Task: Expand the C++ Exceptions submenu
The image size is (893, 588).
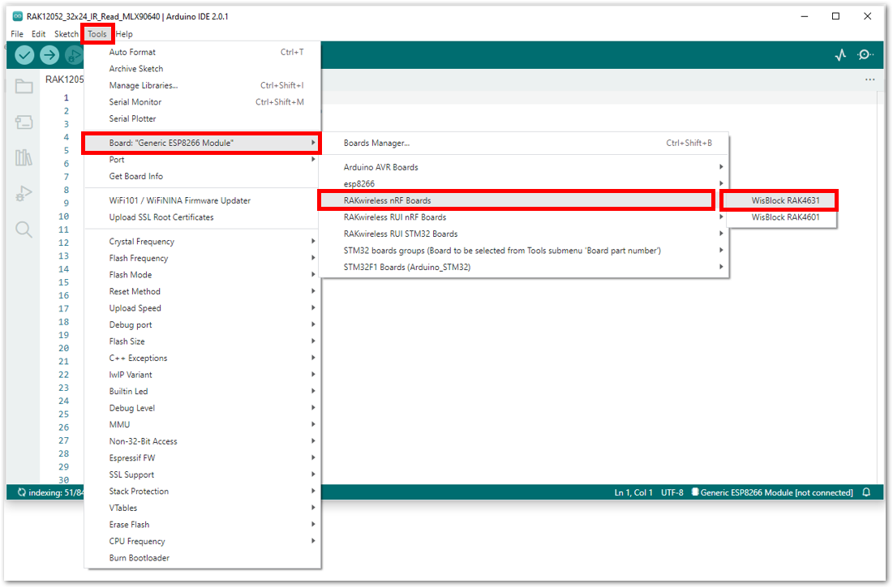Action: (x=203, y=358)
